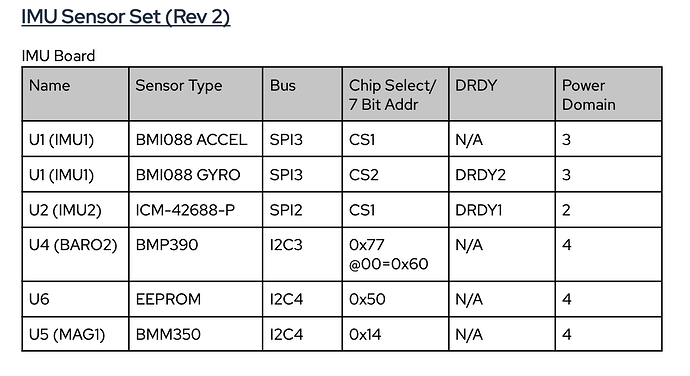This screenshot has height=376, width=690.
Task: Click the BMI088 ACCEL cell
Action: (x=196, y=139)
